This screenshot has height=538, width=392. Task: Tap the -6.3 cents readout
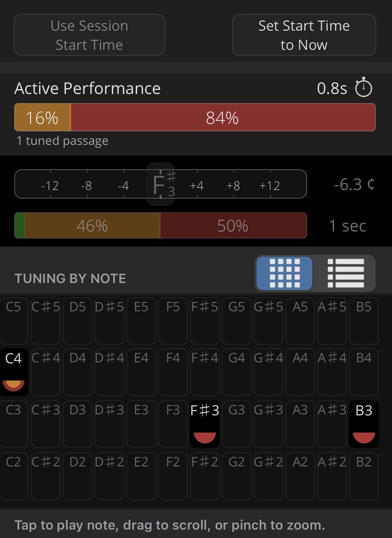coord(354,185)
